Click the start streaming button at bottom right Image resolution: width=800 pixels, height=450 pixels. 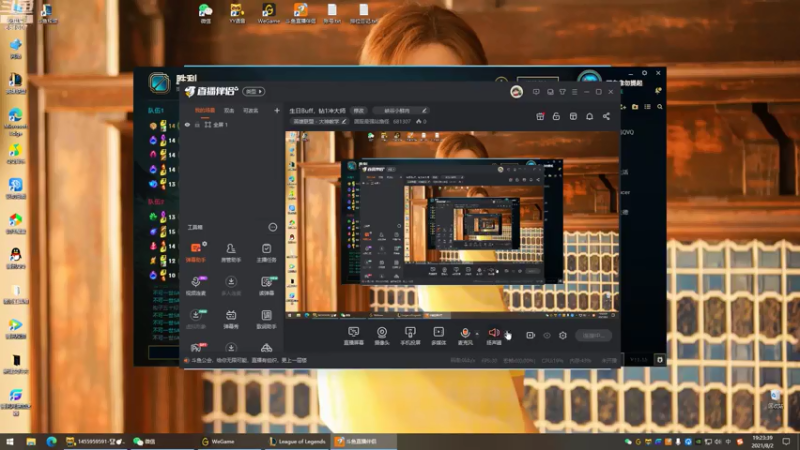(593, 335)
